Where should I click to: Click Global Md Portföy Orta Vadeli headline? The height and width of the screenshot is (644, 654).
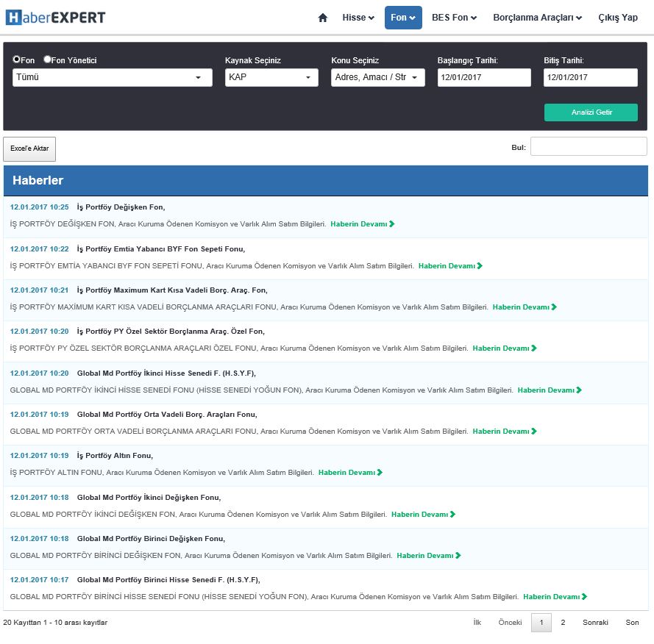[x=167, y=415]
